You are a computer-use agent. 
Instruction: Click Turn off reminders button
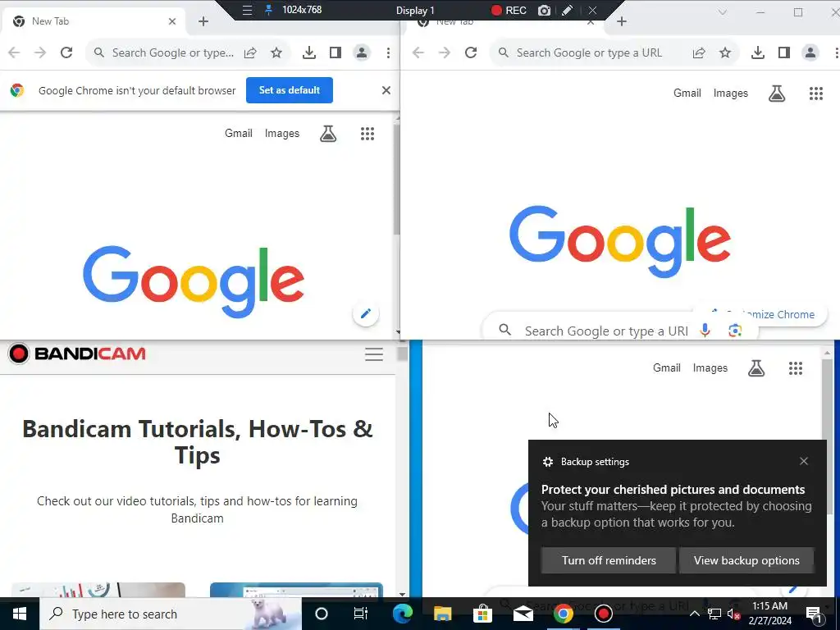pos(609,560)
